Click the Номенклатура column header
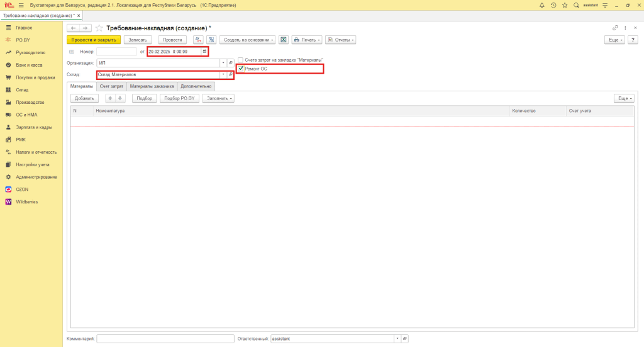Viewport: 644px width, 347px height. [301, 111]
